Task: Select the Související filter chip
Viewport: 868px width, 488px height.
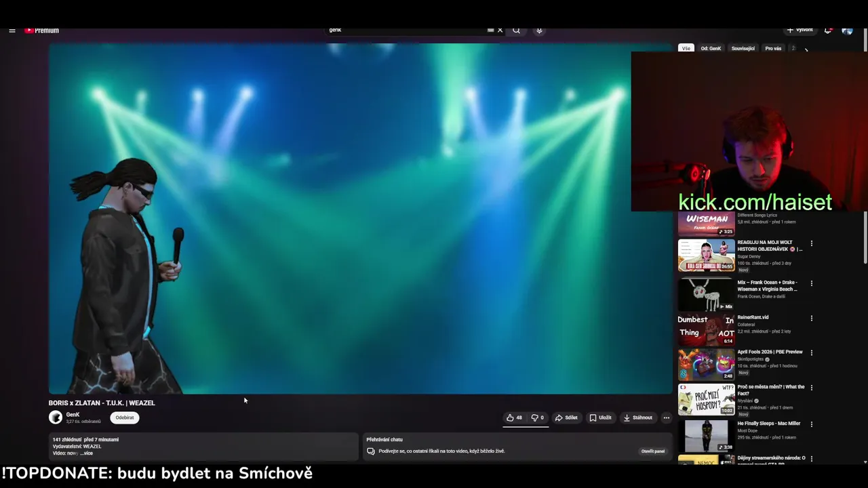Action: [743, 48]
